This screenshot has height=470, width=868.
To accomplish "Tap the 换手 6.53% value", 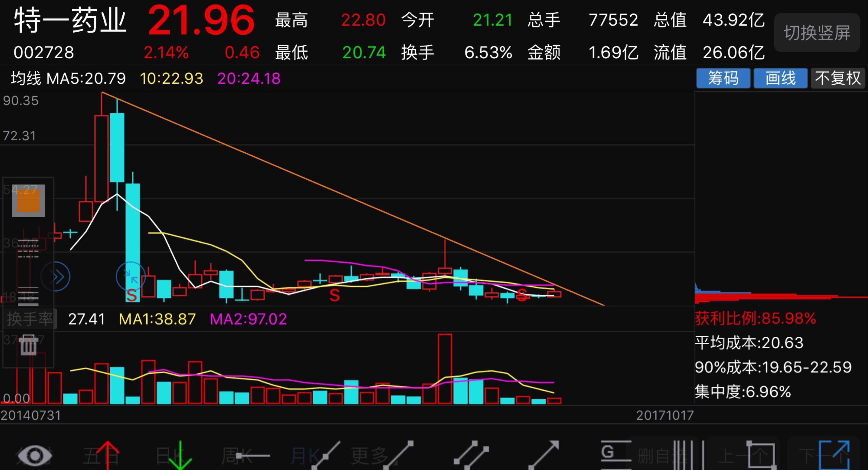I will [x=488, y=53].
